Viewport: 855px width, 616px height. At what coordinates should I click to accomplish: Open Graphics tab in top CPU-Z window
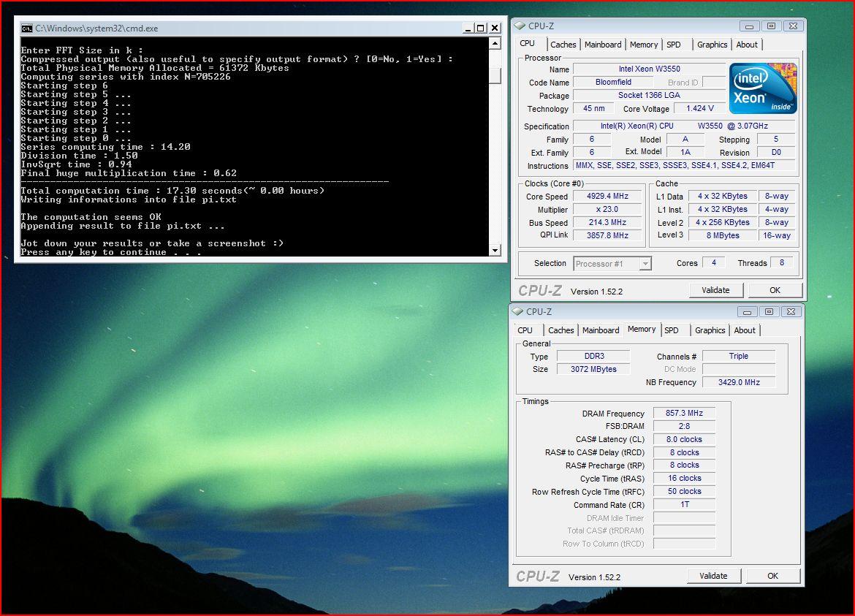tap(712, 45)
